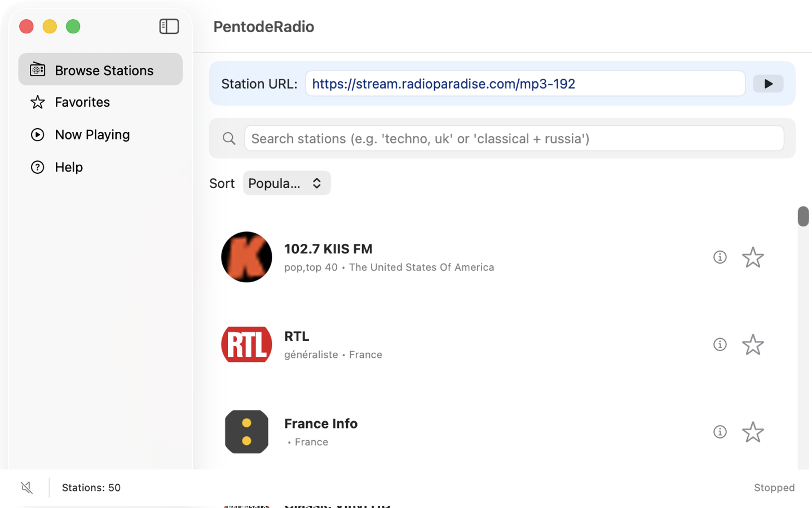
Task: Click 'pop,top 40' tags under KIIS FM
Action: click(x=311, y=267)
